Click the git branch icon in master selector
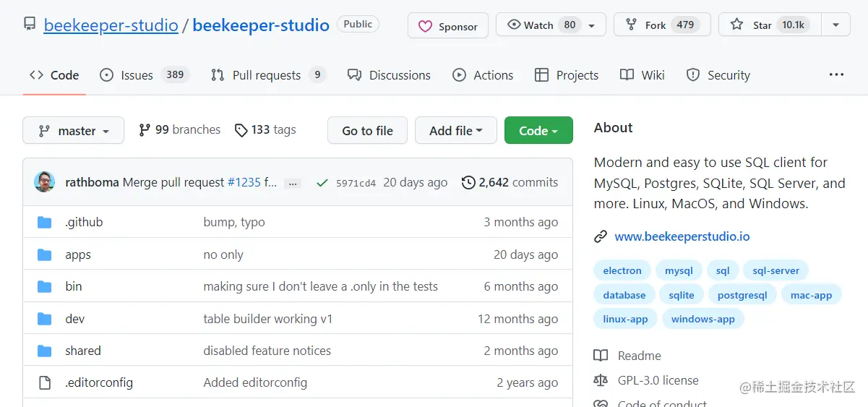 tap(44, 131)
